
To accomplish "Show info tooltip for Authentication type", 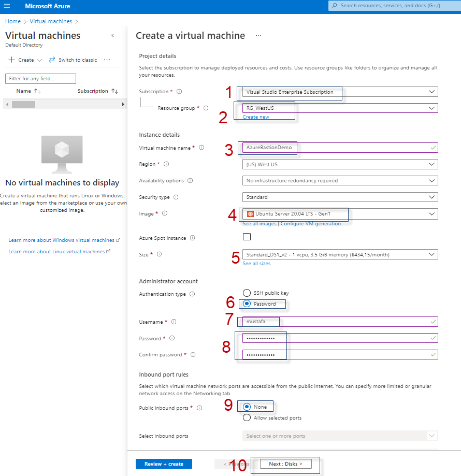I will 192,294.
